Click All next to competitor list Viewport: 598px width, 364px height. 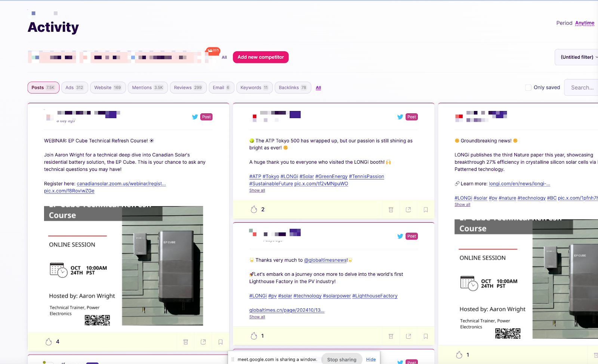click(224, 57)
